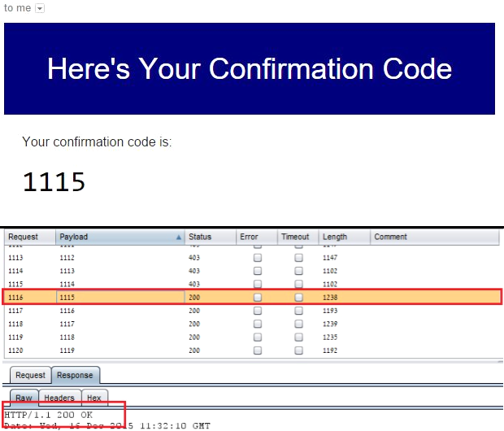Toggle Error checkbox for payload 1112 row
The height and width of the screenshot is (431, 504).
point(258,258)
